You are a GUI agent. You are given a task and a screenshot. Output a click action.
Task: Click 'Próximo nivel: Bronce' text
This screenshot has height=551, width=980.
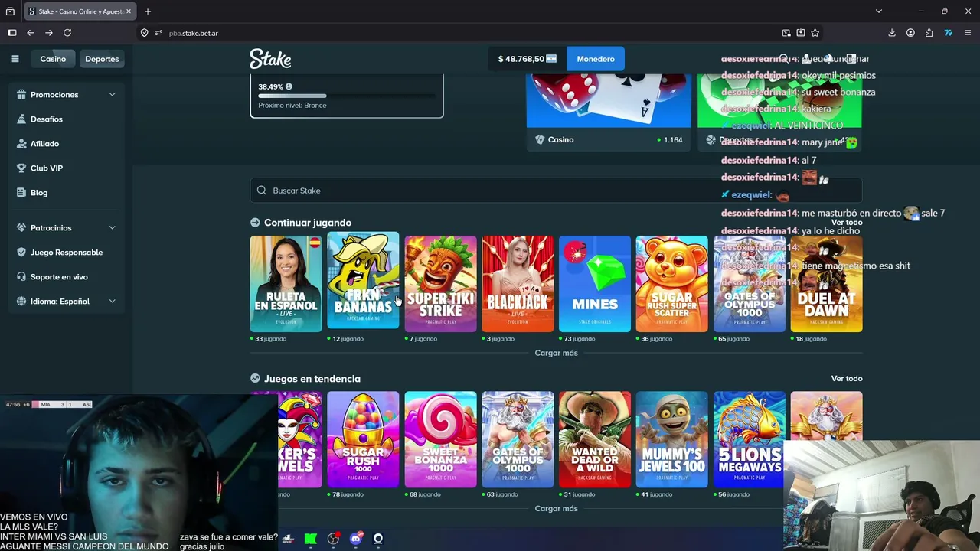[x=292, y=106]
